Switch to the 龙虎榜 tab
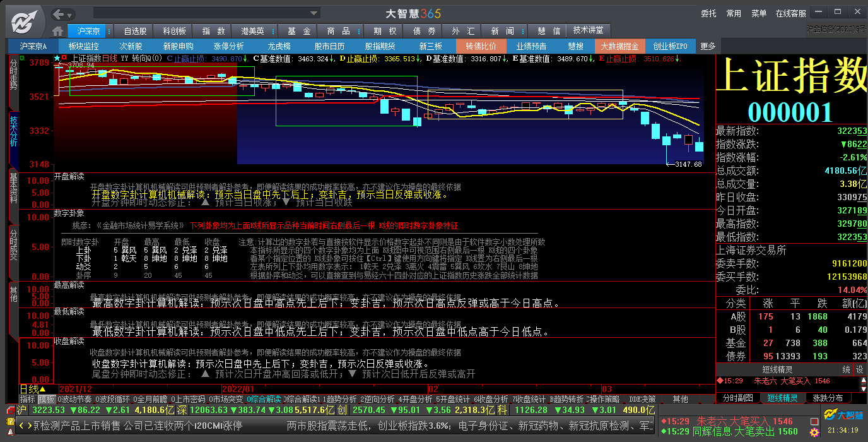868x442 pixels. (279, 46)
